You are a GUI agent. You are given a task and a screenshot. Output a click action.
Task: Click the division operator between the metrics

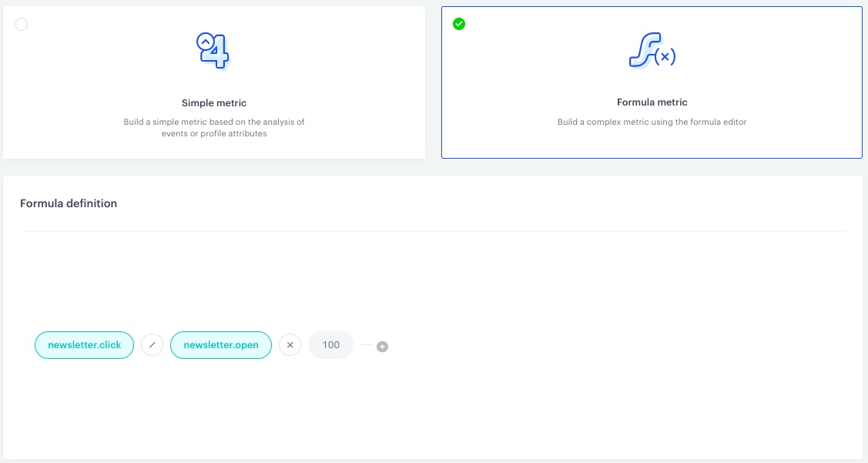pos(152,345)
